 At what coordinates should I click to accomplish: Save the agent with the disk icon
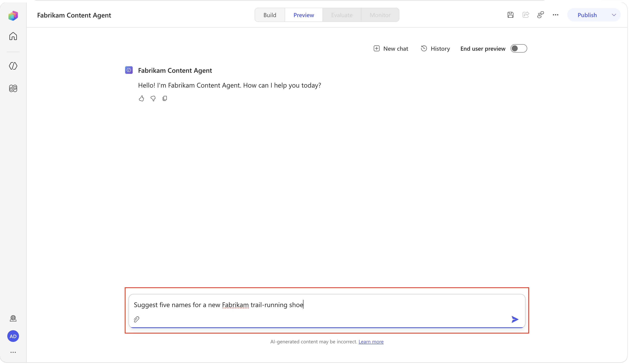point(511,15)
